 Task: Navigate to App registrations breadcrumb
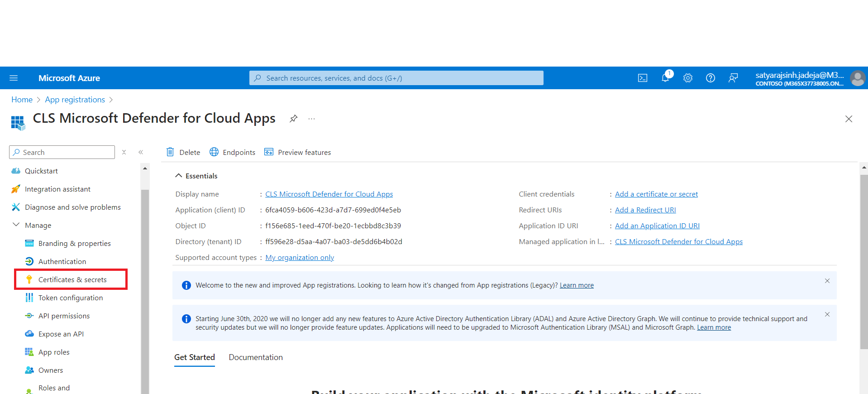[75, 100]
